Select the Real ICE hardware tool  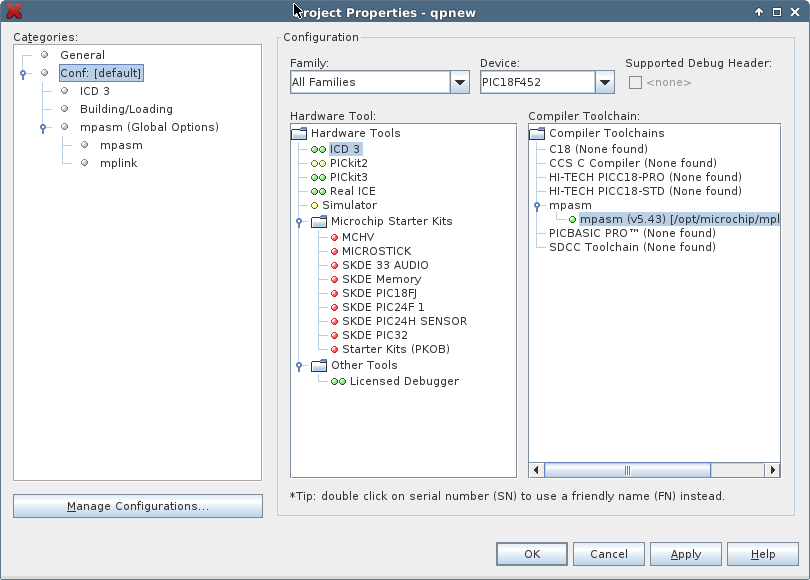pyautogui.click(x=350, y=190)
